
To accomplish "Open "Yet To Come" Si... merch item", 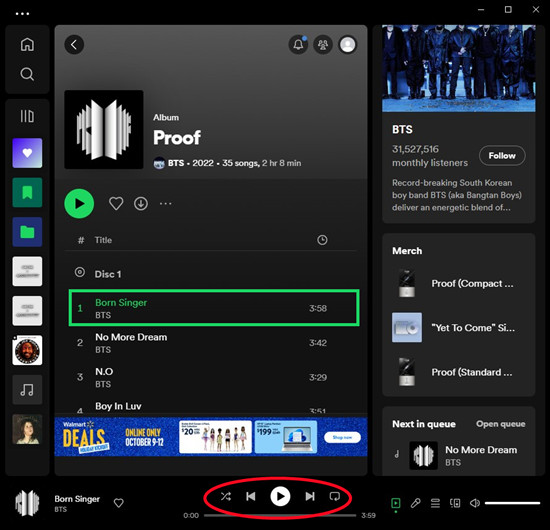I will [459, 328].
